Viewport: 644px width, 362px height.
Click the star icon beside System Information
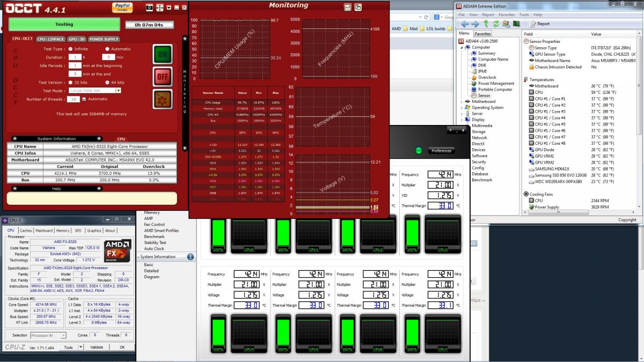coord(14,138)
